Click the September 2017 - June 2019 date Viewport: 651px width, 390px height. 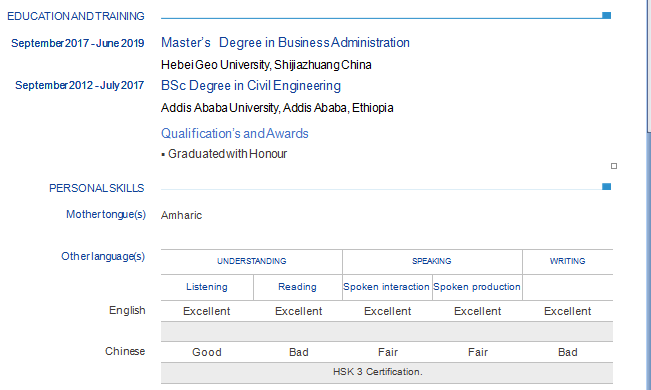pyautogui.click(x=78, y=43)
